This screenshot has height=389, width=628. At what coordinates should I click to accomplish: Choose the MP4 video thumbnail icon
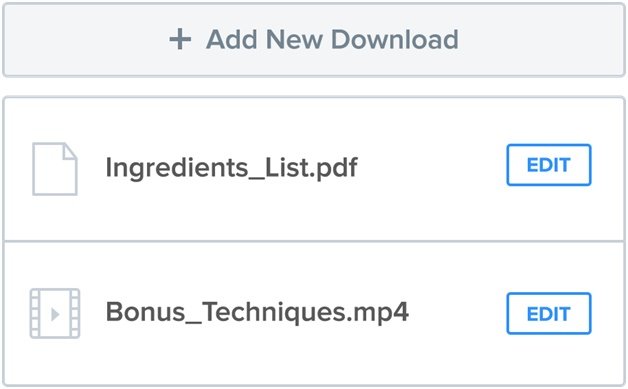[x=55, y=313]
